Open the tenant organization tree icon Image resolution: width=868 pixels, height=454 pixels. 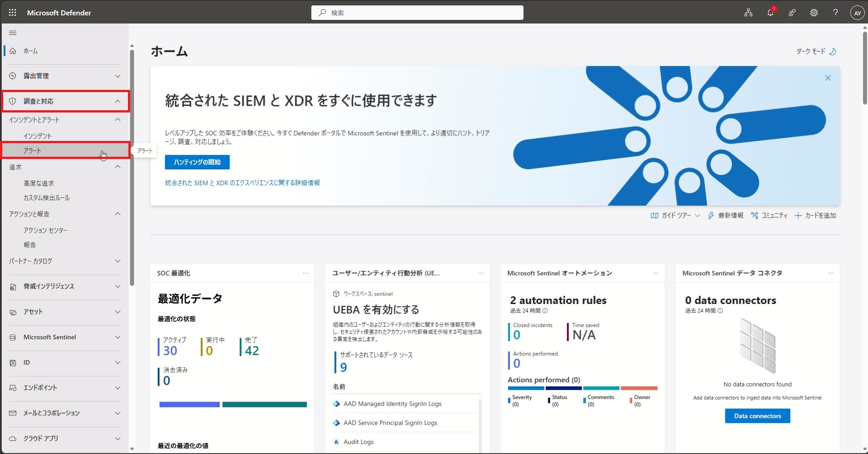[x=749, y=13]
